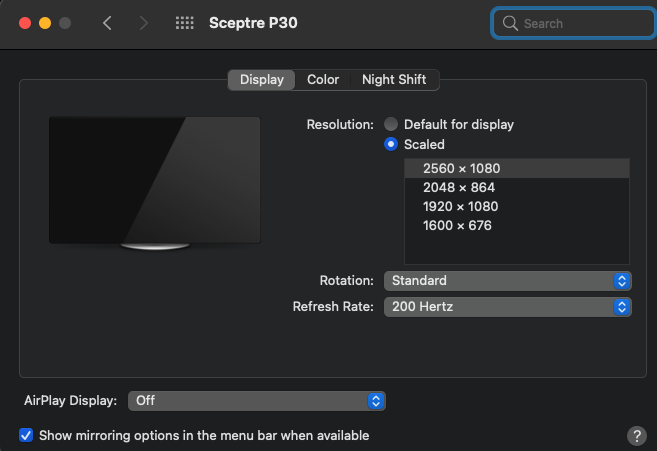Select the Display tab
This screenshot has width=657, height=451.
point(261,80)
